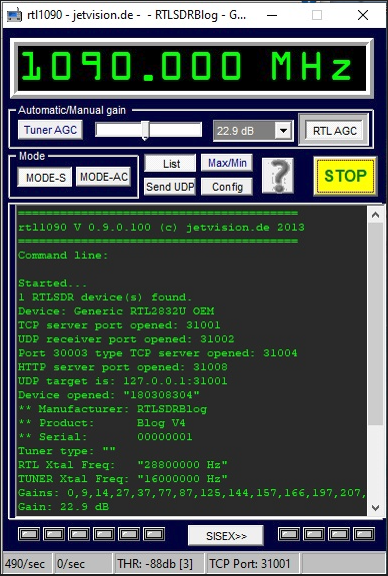The width and height of the screenshot is (388, 576).
Task: Toggle the RTL AGC button
Action: (x=335, y=131)
